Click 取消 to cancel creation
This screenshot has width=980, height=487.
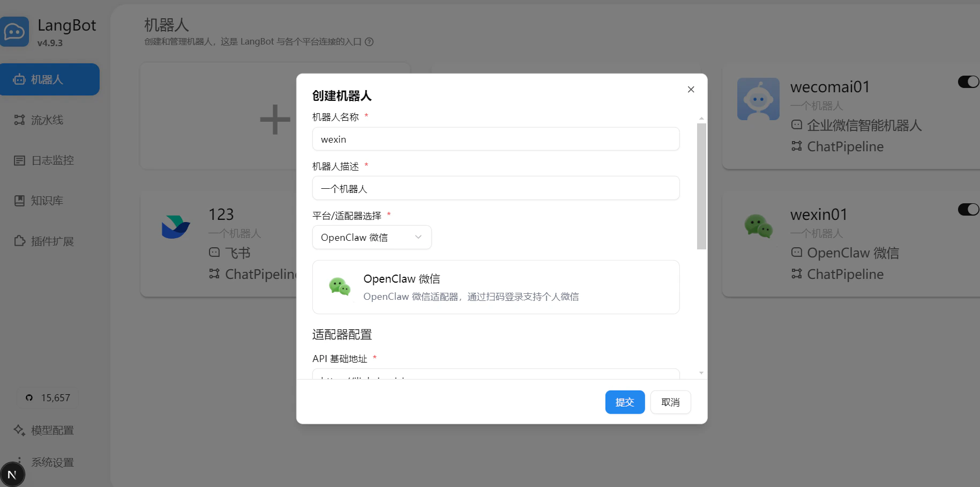tap(670, 402)
